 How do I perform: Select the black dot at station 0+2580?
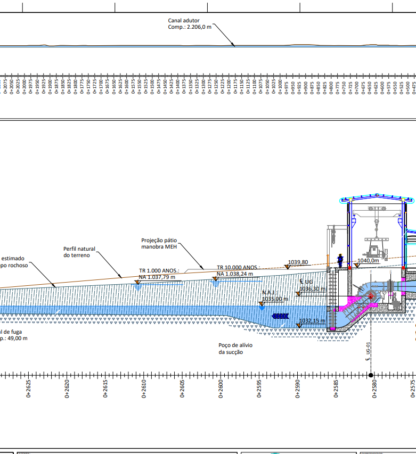pos(371,375)
